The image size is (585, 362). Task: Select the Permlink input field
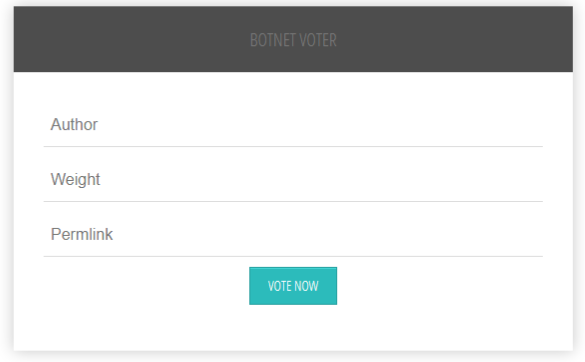pos(293,234)
